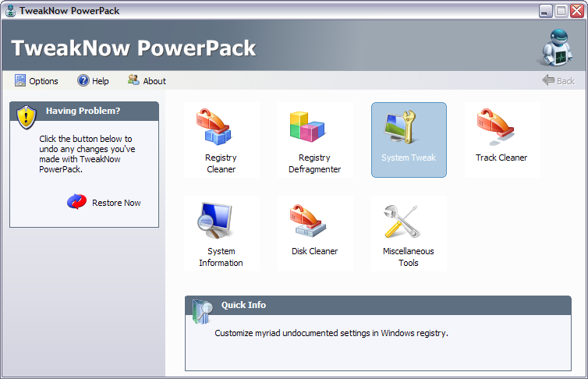Image resolution: width=588 pixels, height=379 pixels.
Task: Click the TweakNow title bar app icon
Action: pyautogui.click(x=10, y=11)
